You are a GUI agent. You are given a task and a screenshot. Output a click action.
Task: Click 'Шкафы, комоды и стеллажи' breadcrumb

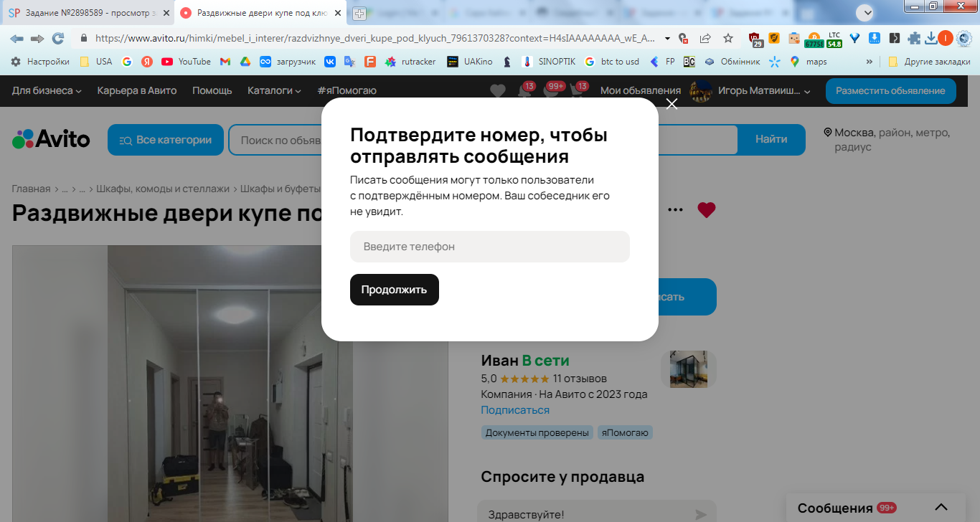tap(163, 189)
